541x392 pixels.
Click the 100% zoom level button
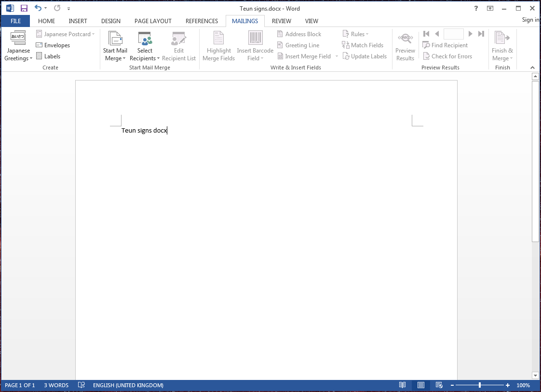[x=523, y=385]
